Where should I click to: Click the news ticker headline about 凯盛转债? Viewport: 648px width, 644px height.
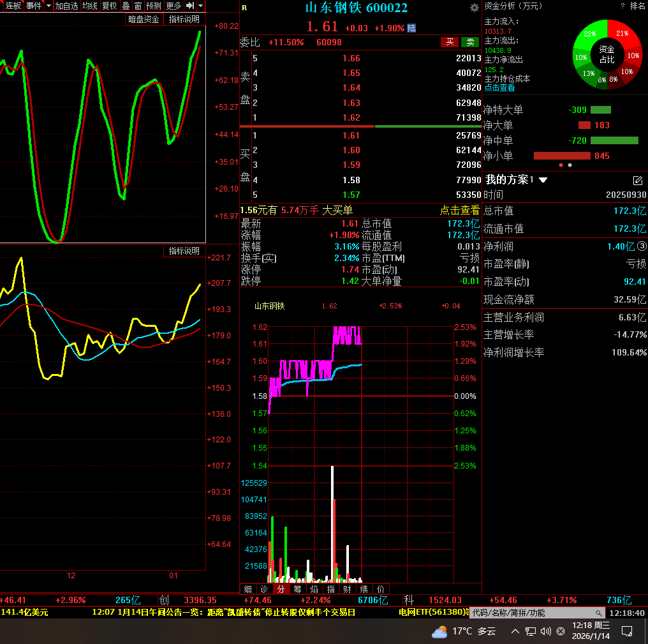[224, 612]
